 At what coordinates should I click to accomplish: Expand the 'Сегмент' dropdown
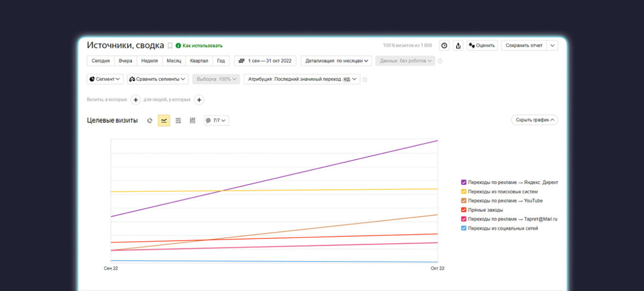105,79
